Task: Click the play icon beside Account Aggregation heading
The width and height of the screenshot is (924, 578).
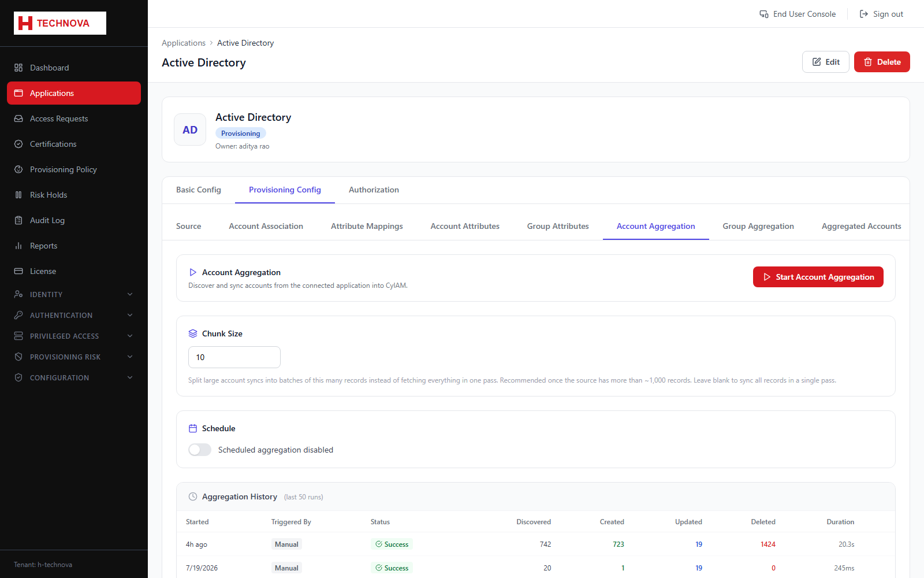Action: tap(193, 272)
